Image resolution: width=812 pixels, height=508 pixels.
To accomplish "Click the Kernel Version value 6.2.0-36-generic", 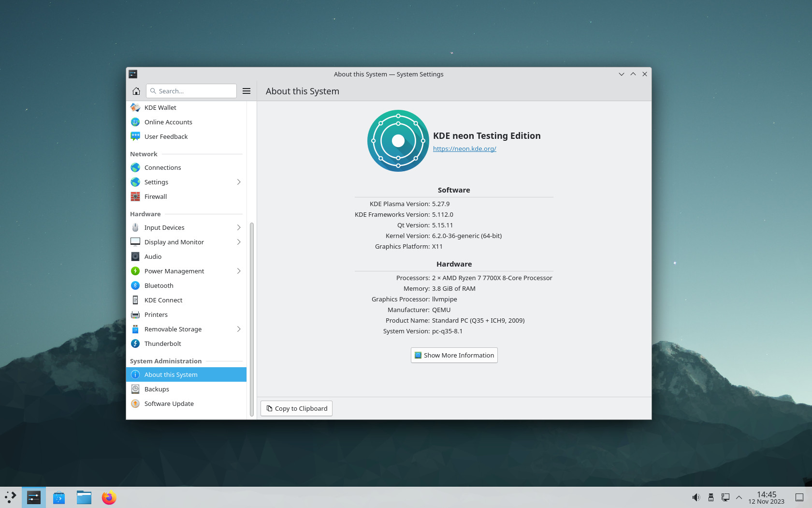I will (x=467, y=236).
